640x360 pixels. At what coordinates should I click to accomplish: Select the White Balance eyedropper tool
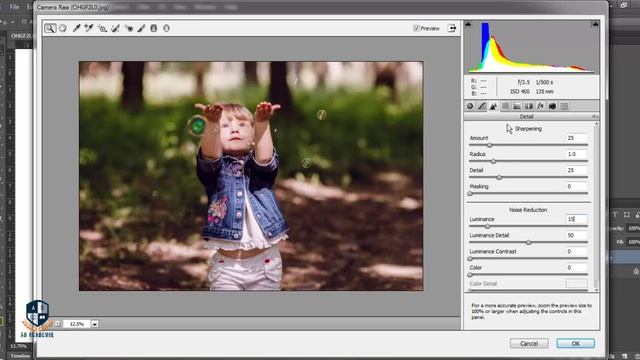tap(76, 28)
